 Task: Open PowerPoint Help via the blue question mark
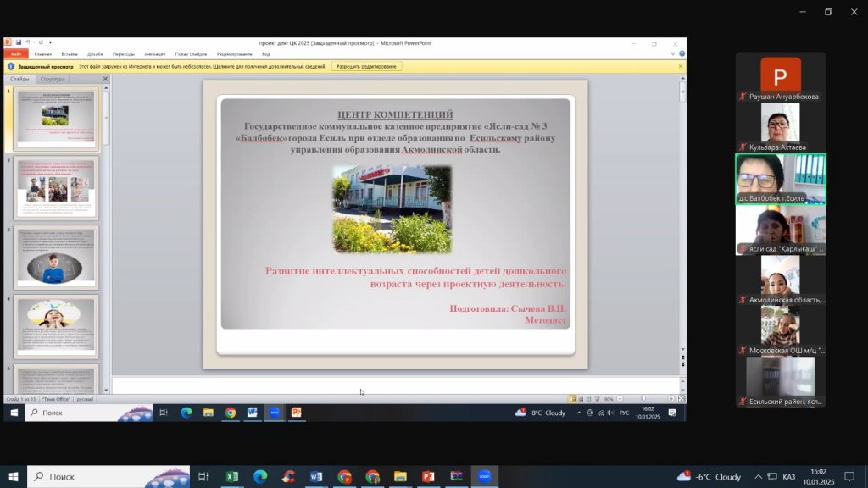(682, 53)
